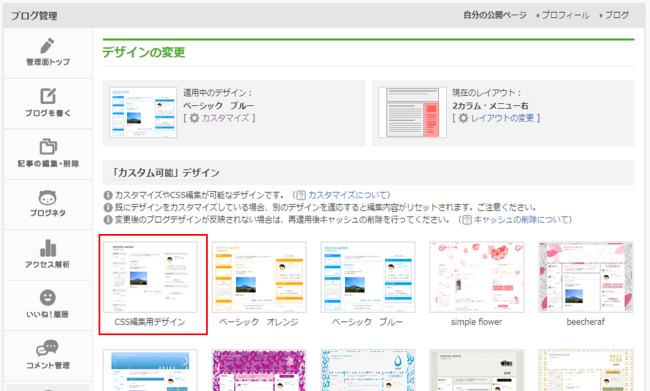The width and height of the screenshot is (650, 391).
Task: Choose the ベーシック ブルー design thumbnail in grid
Action: [x=368, y=277]
